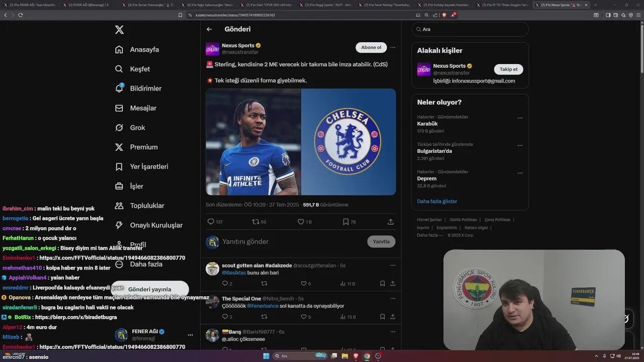This screenshot has height=362, width=644.
Task: Click the Daha fazla göster link
Action: (437, 201)
